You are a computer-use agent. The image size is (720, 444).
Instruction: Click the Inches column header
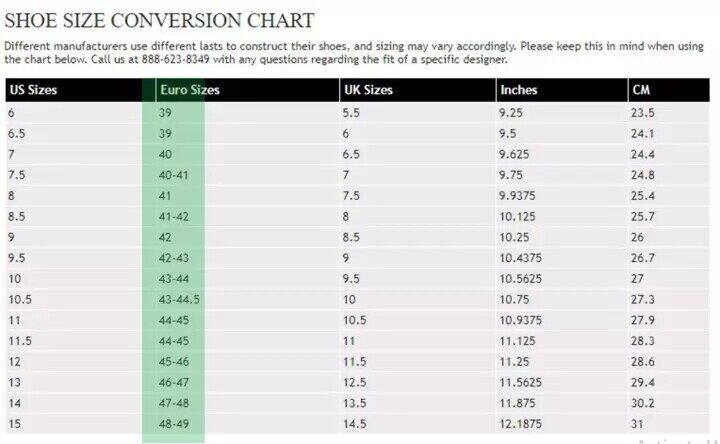pyautogui.click(x=518, y=90)
